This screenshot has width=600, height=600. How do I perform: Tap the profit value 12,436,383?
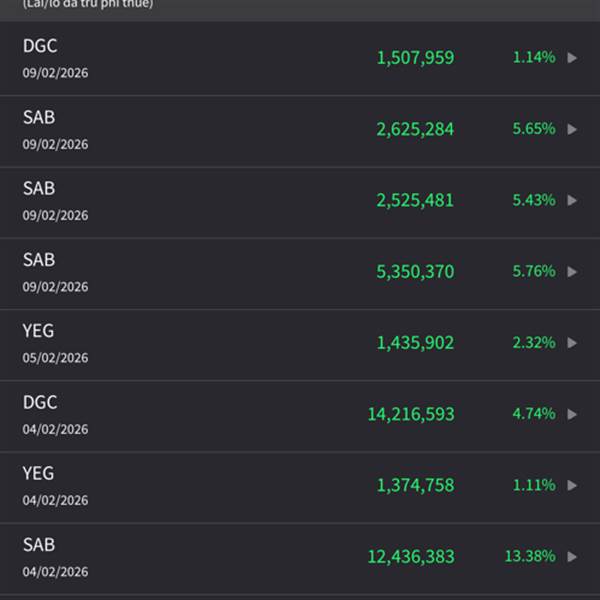coord(411,556)
